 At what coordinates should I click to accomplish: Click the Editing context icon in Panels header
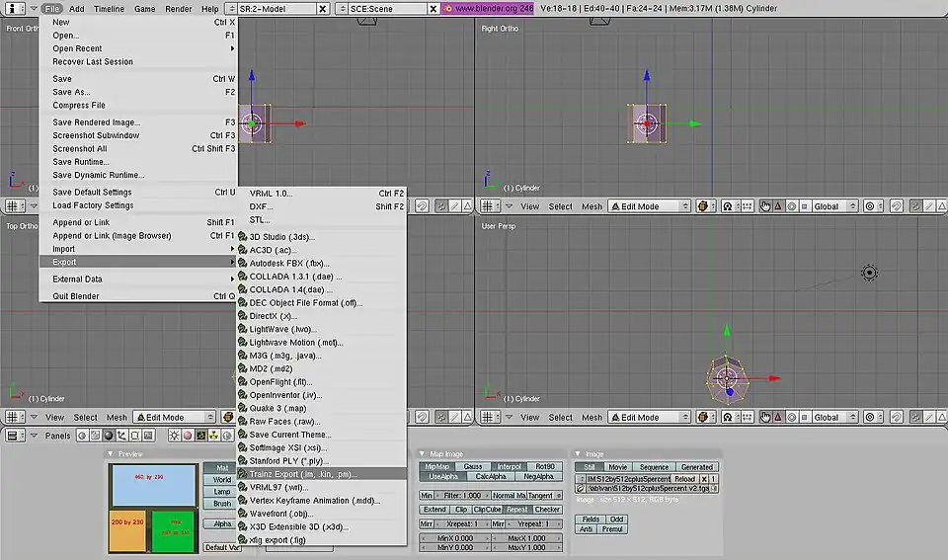coord(134,436)
